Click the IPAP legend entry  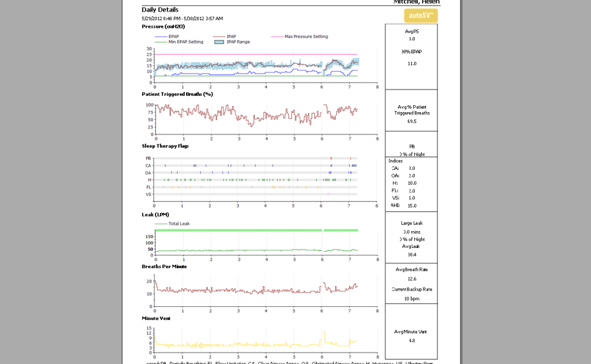pos(225,36)
